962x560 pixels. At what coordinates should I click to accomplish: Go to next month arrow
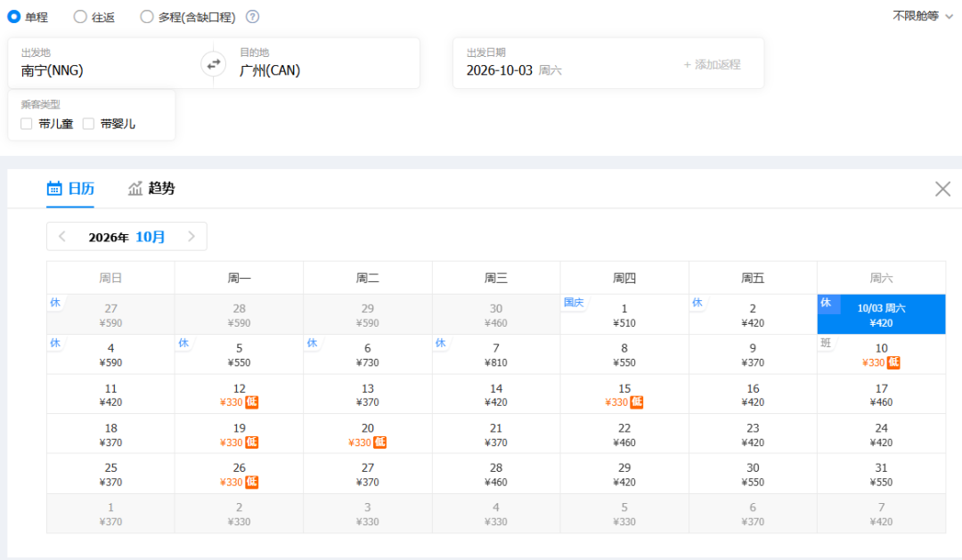tap(192, 236)
